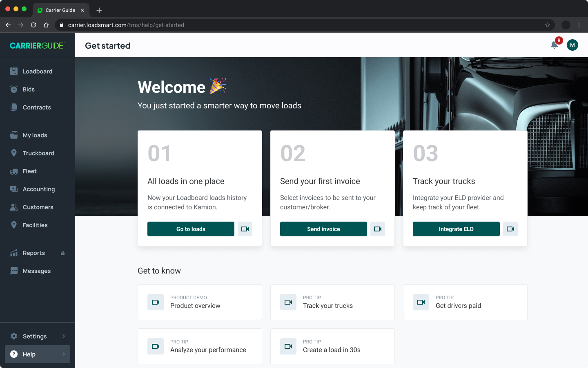Click the Facilities location pin icon

(14, 225)
